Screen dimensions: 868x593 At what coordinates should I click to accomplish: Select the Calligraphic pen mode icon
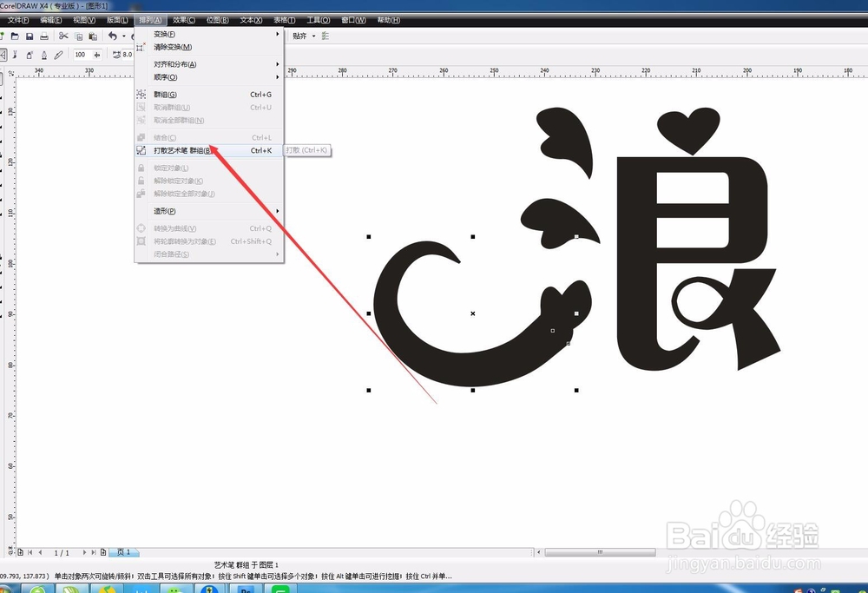[44, 55]
